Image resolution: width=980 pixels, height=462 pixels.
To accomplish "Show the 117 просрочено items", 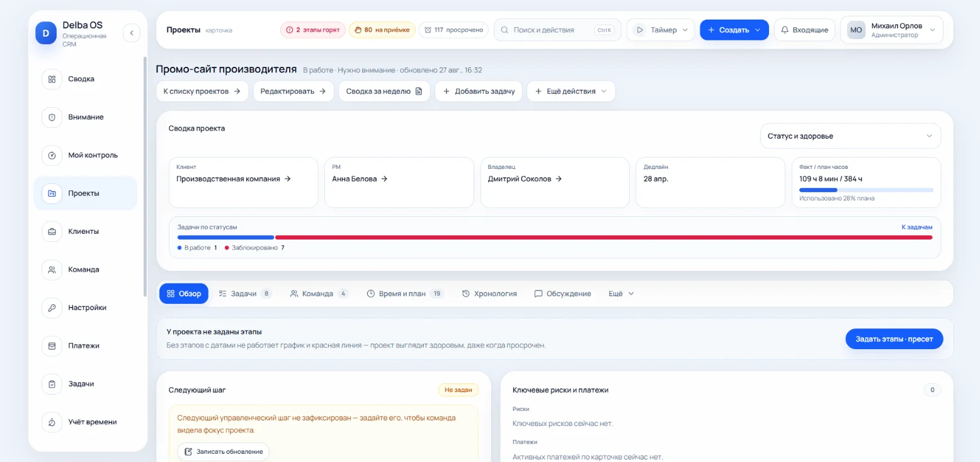I will pyautogui.click(x=453, y=30).
